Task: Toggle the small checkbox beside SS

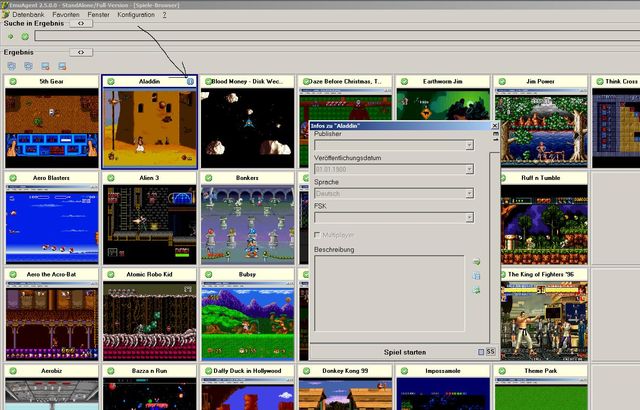Action: (481, 352)
